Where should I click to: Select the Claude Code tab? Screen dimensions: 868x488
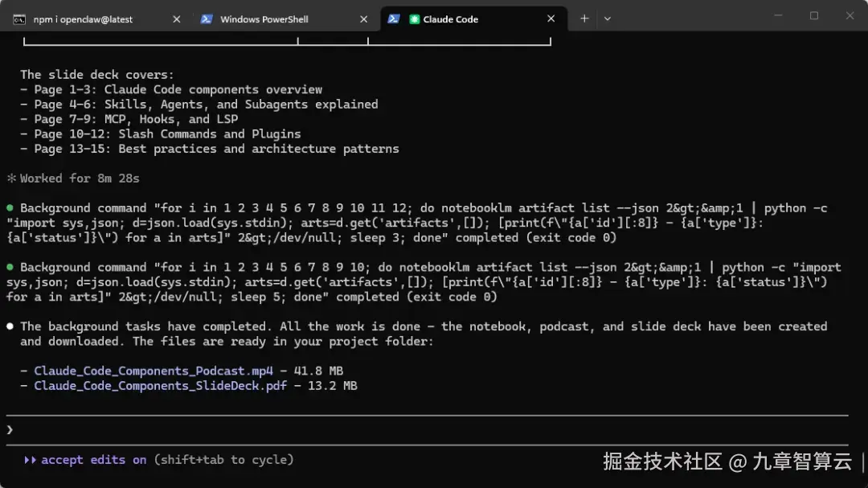(x=474, y=18)
